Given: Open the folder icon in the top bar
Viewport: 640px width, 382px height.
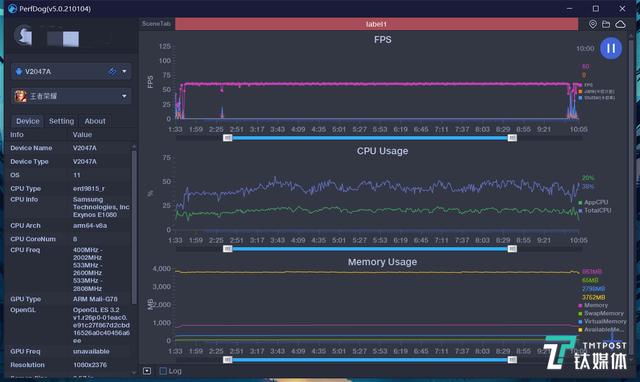Looking at the screenshot, I should [x=606, y=24].
